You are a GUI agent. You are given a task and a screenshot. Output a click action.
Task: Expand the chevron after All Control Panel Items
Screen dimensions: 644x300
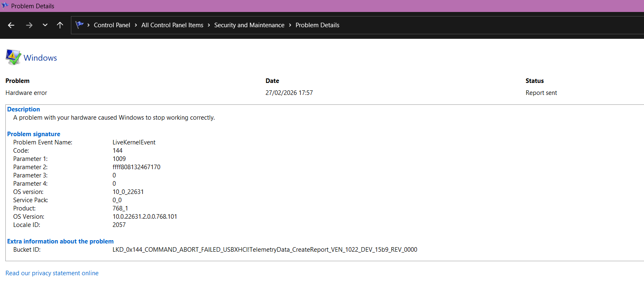click(209, 25)
